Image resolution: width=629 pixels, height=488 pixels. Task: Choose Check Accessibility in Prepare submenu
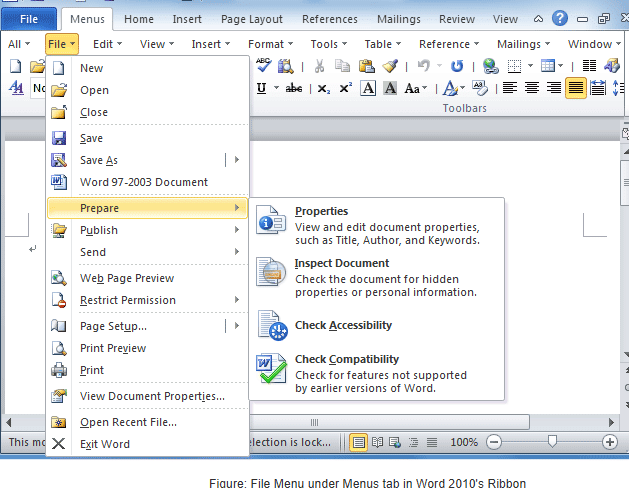[376, 325]
